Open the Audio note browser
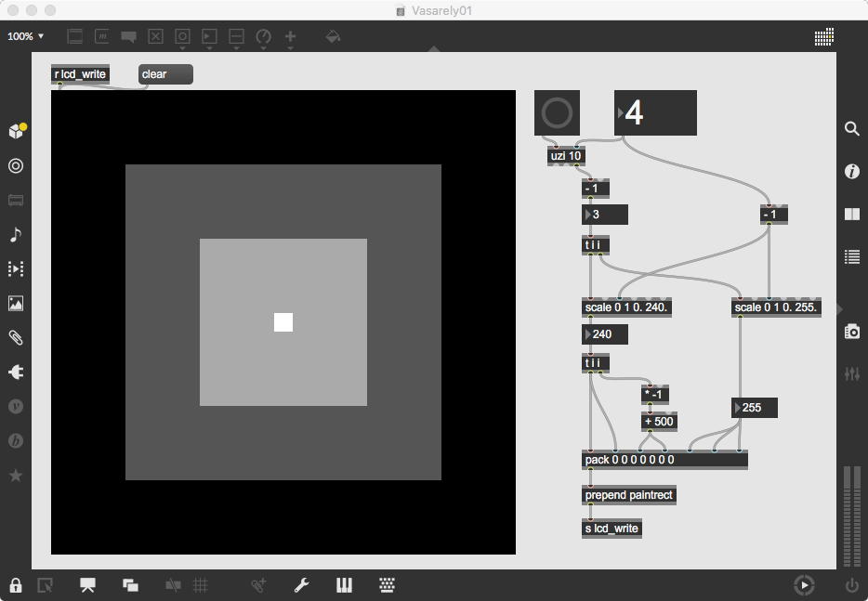Image resolution: width=868 pixels, height=601 pixels. coord(16,235)
